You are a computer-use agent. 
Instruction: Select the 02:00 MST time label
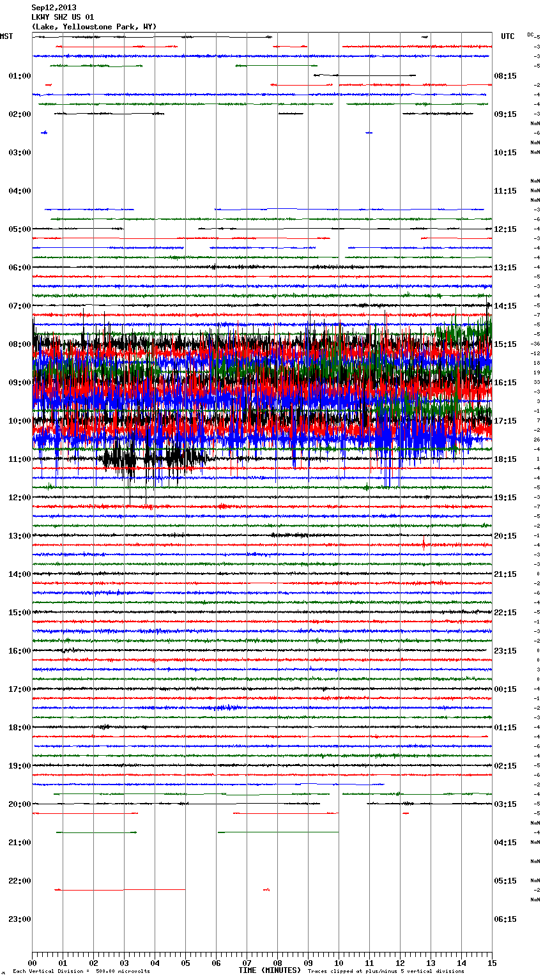[20, 114]
